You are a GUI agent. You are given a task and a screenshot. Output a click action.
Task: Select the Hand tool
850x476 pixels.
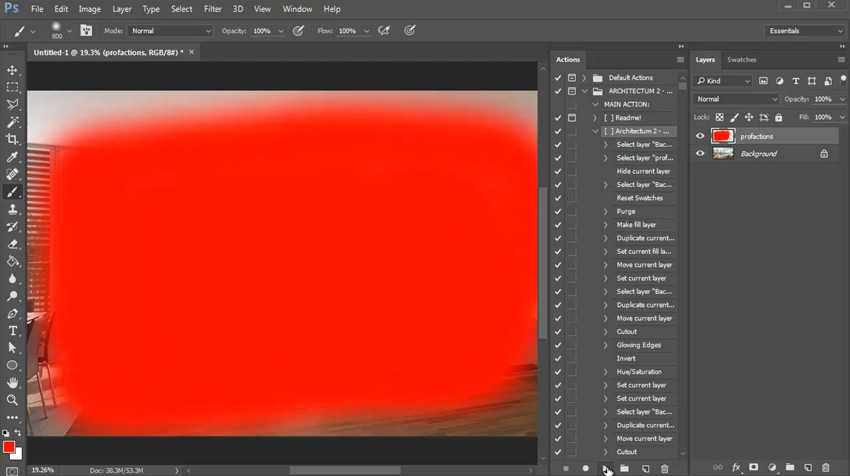click(x=12, y=383)
